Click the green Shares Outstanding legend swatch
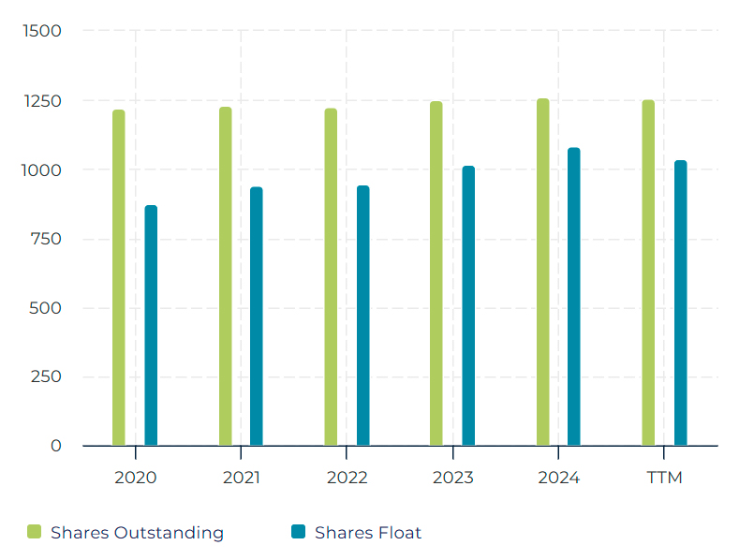Screen dimensions: 739x560 tap(35, 532)
